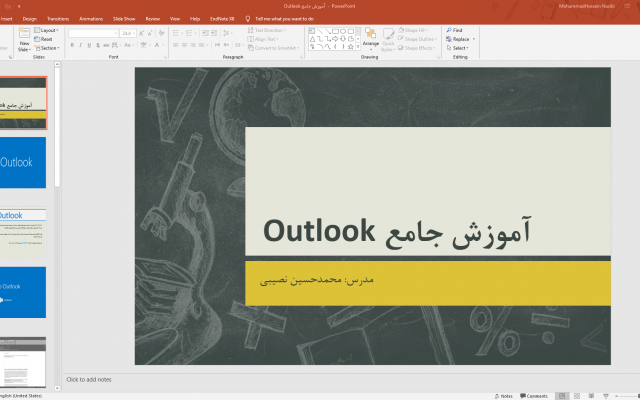Viewport: 640px width, 400px height.
Task: Click the font color A button
Action: [x=157, y=45]
